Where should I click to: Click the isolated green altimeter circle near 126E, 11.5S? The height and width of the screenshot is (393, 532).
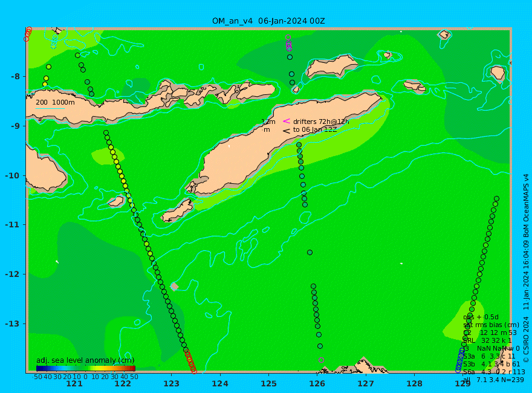(x=310, y=253)
